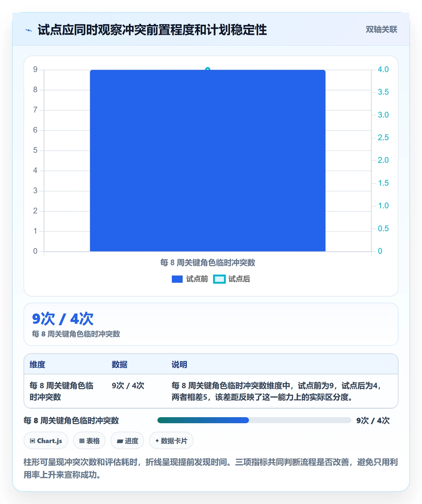Click the 3.5 tick on the right axis
422x504 pixels.
point(383,92)
